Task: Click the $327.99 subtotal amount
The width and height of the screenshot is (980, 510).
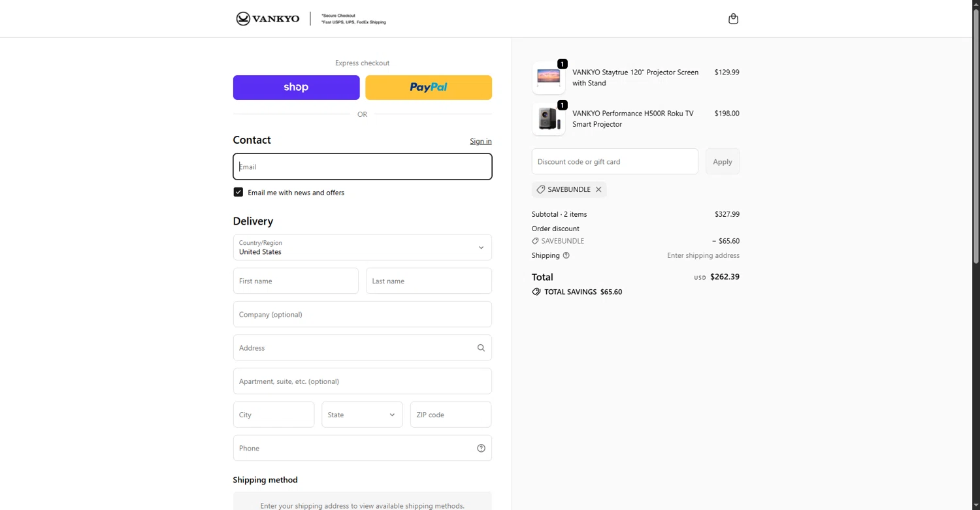Action: [727, 214]
